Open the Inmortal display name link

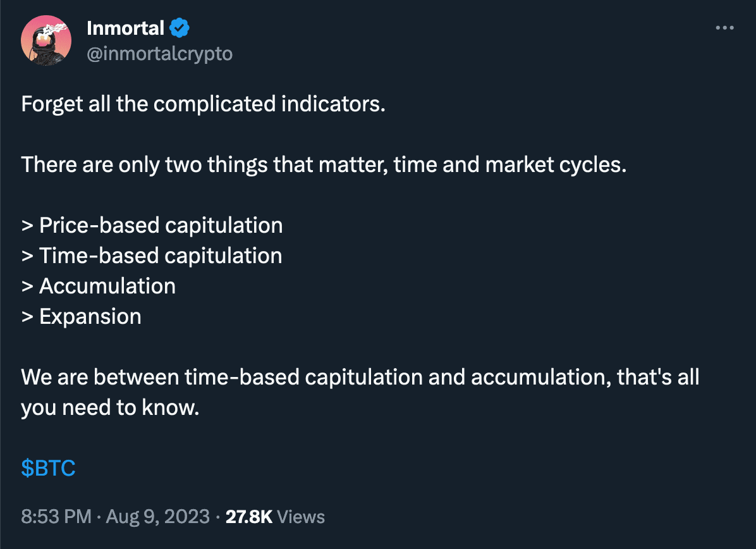coord(125,28)
